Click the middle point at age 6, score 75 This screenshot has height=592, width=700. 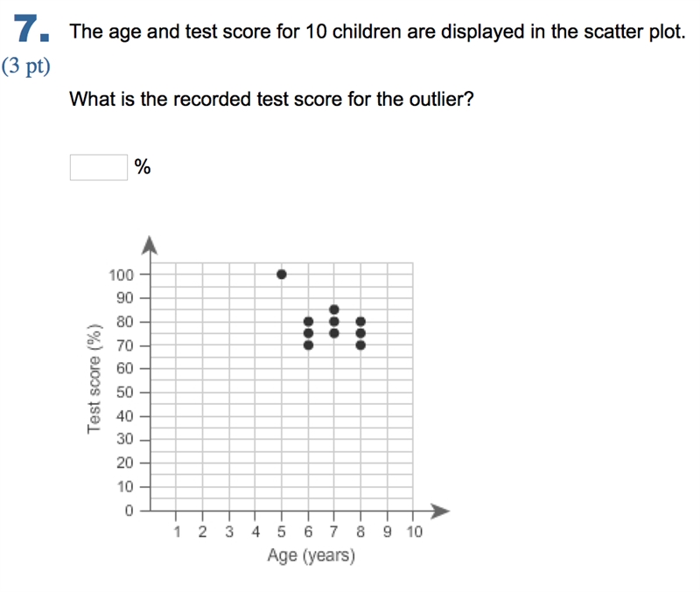tap(308, 333)
